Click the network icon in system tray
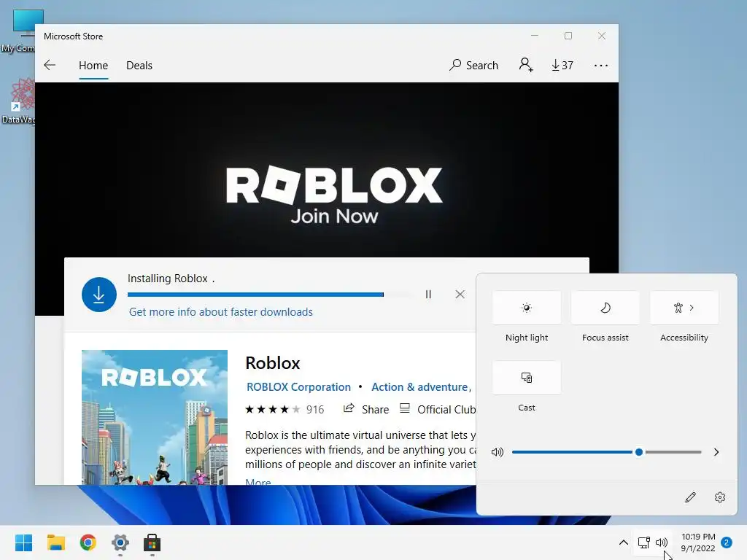Image resolution: width=747 pixels, height=560 pixels. pos(644,542)
